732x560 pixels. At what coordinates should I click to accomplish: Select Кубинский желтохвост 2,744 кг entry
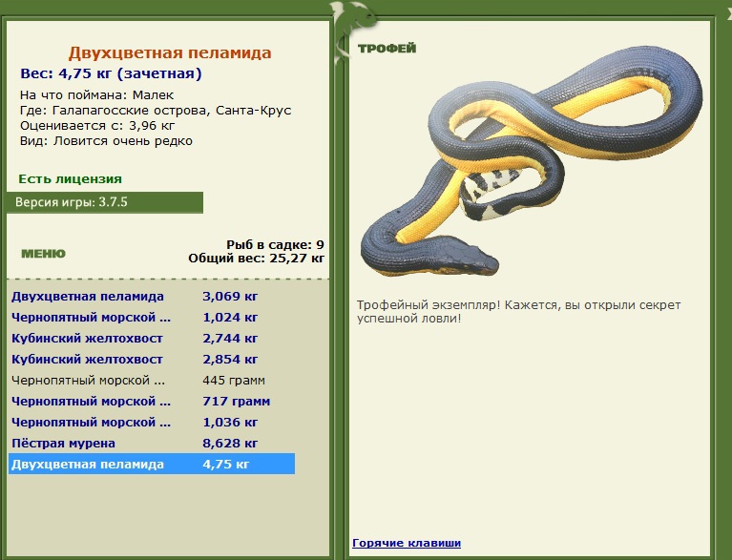click(x=152, y=339)
